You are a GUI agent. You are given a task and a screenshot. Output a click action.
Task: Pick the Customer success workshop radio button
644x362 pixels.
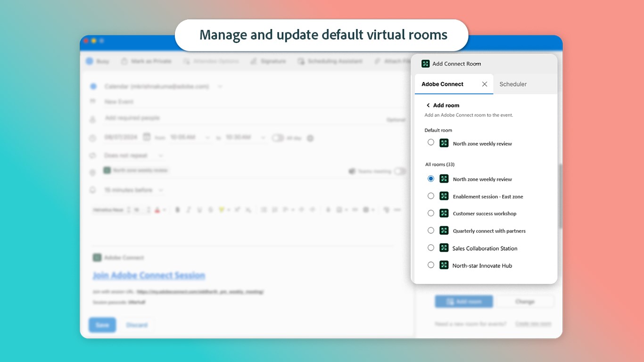(431, 213)
